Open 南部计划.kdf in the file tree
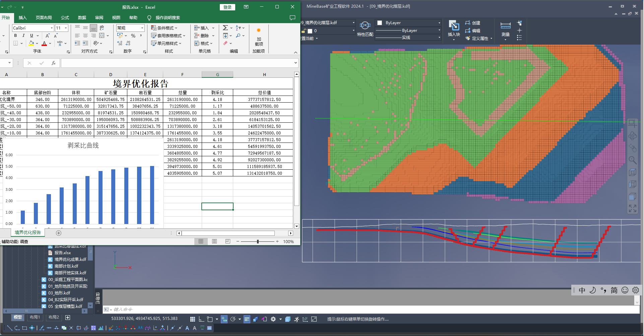The image size is (644, 336). (x=66, y=266)
